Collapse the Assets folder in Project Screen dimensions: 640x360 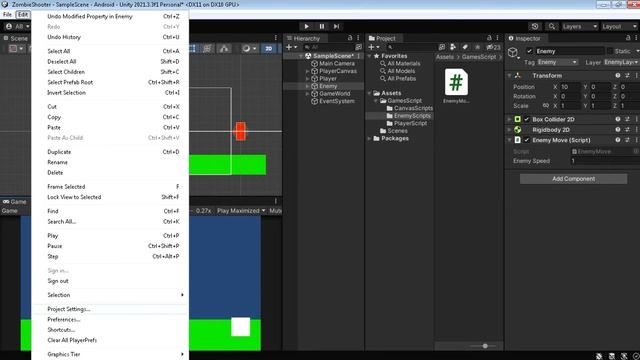[x=369, y=93]
